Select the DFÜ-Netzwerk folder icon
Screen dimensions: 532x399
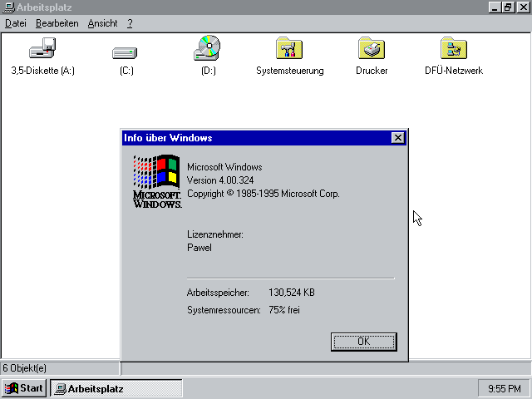coord(454,48)
